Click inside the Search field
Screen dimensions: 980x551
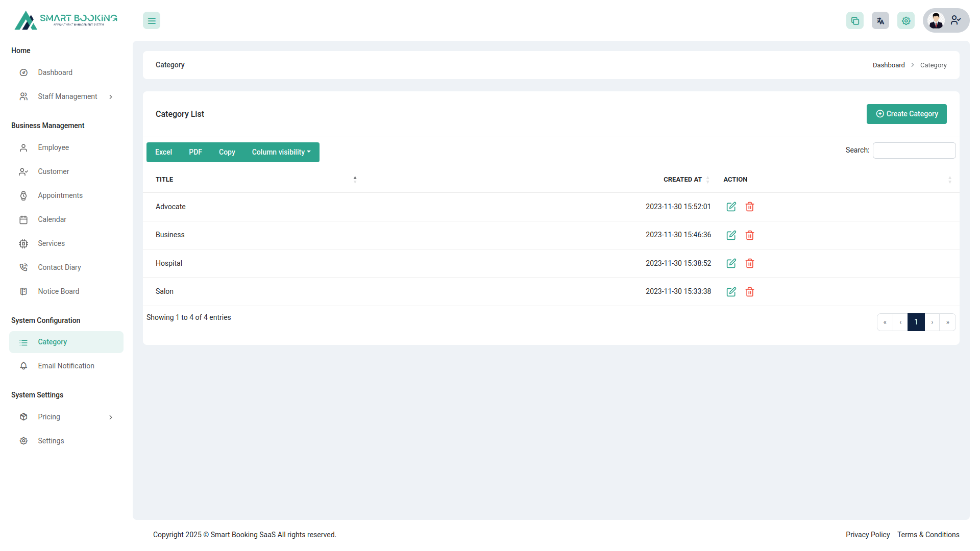(x=914, y=150)
